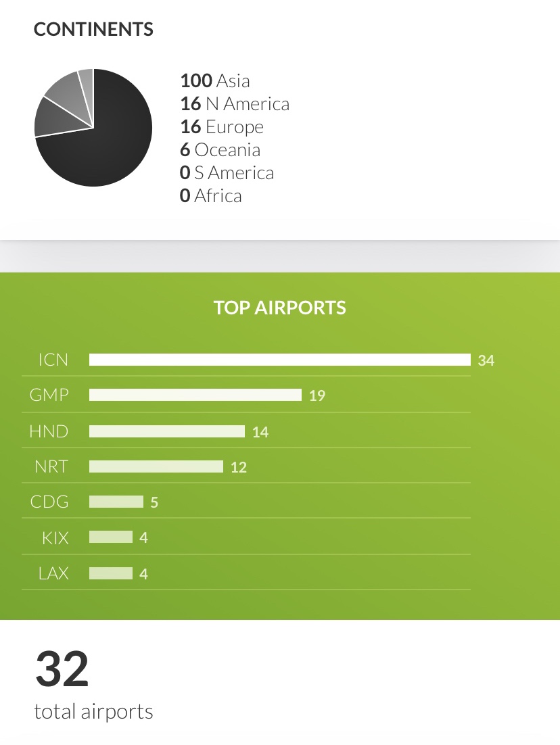Select the GMP airport bar
This screenshot has width=560, height=745.
(x=195, y=395)
